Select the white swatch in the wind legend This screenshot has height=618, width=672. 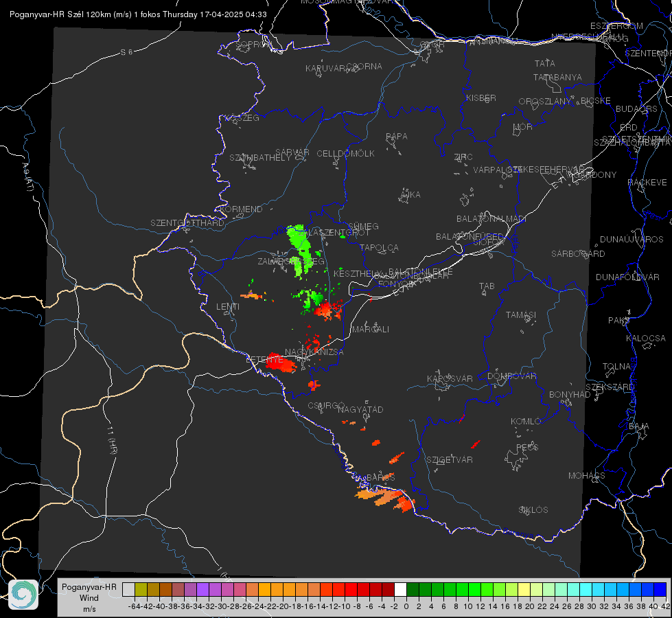tap(400, 590)
